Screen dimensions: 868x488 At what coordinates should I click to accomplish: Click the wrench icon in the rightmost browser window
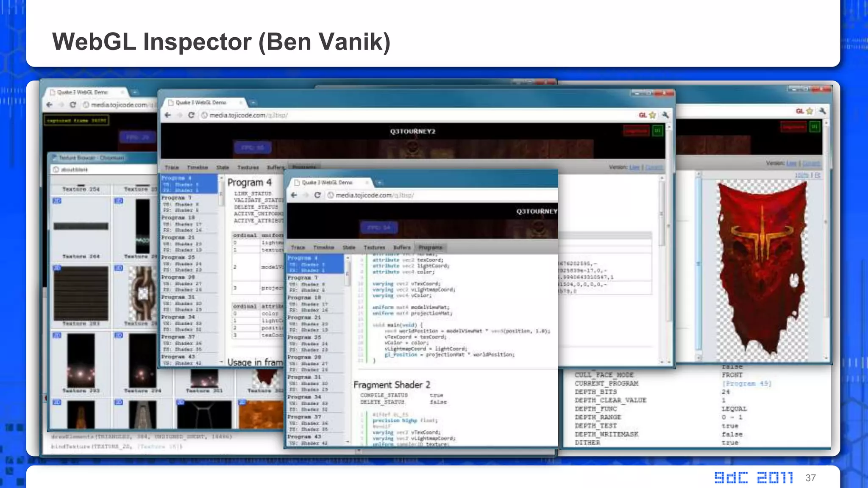coord(822,111)
